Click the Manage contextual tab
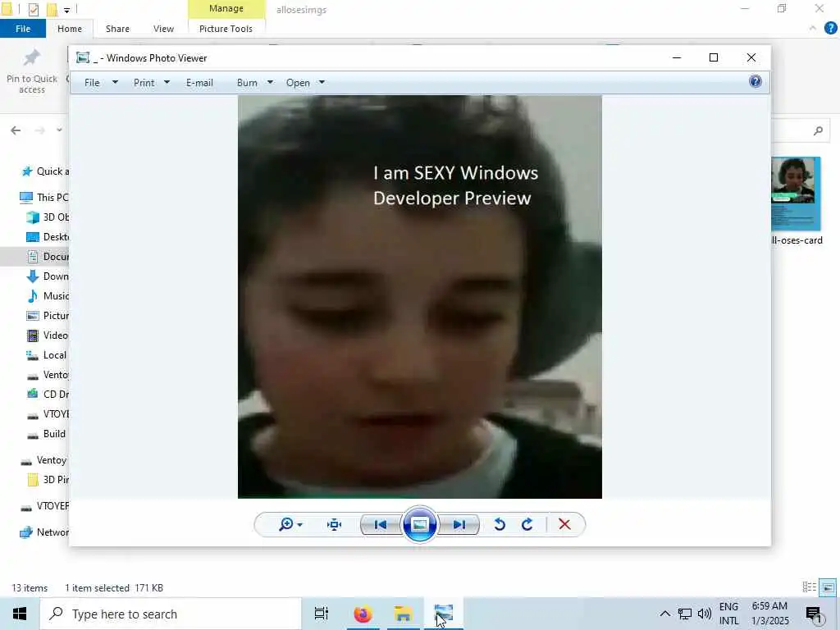 click(226, 8)
